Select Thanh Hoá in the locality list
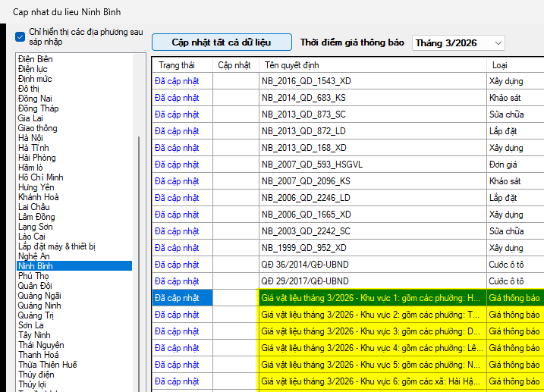This screenshot has width=544, height=392. [x=39, y=355]
